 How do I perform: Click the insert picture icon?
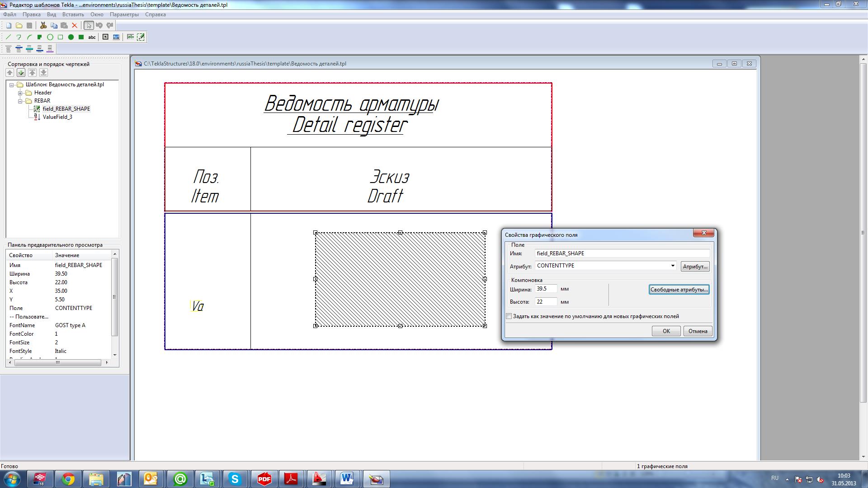[x=116, y=37]
